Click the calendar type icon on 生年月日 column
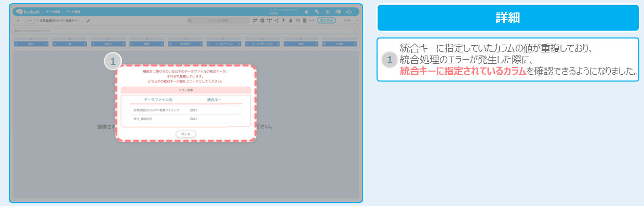 pyautogui.click(x=170, y=44)
